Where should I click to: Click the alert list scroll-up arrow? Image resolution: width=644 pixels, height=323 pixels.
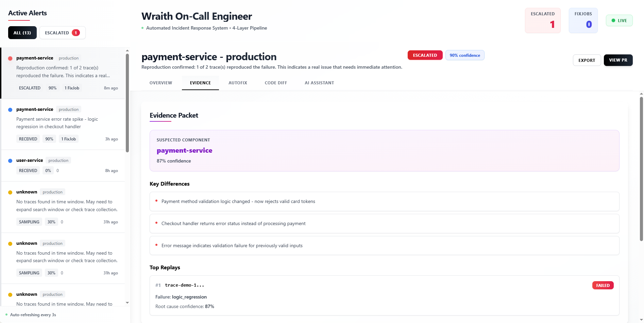[127, 51]
